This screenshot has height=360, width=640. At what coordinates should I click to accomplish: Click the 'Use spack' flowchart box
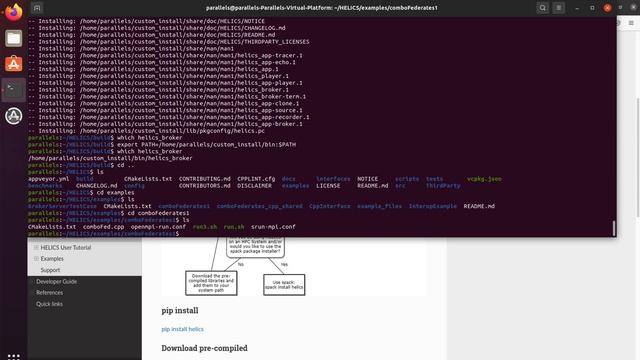pyautogui.click(x=284, y=285)
